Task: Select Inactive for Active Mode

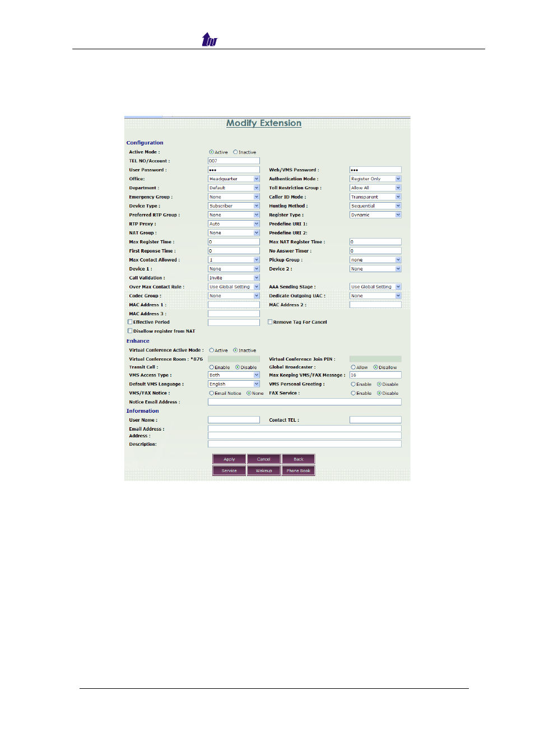Action: click(235, 152)
